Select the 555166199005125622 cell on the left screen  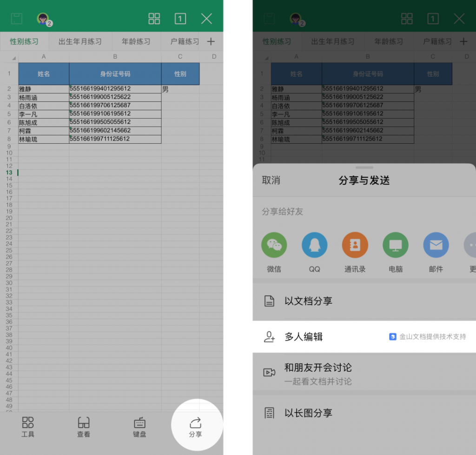click(x=115, y=98)
